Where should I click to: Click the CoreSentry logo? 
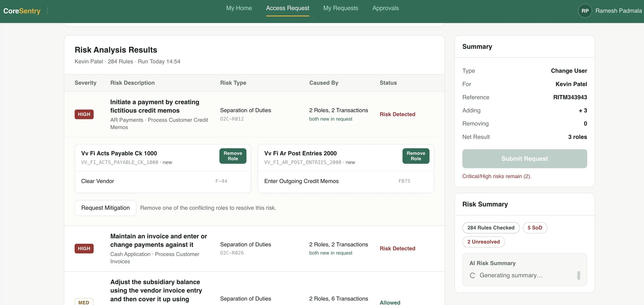pyautogui.click(x=22, y=11)
